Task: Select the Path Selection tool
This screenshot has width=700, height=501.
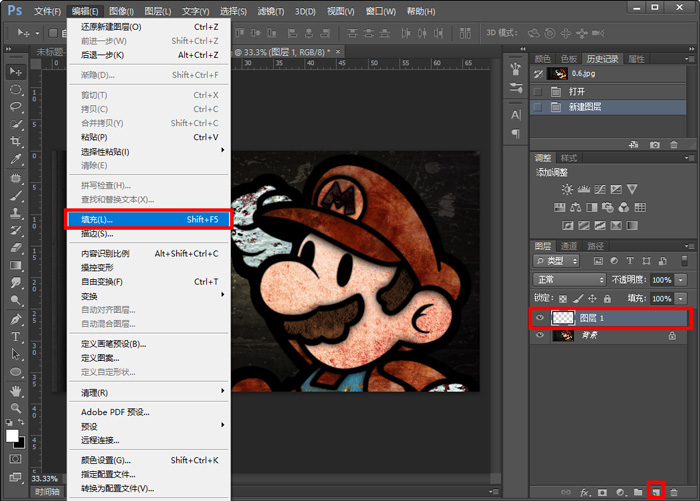Action: click(16, 354)
